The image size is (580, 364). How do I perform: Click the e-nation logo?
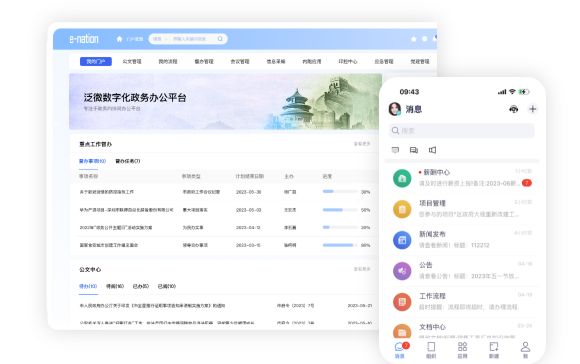pos(84,39)
